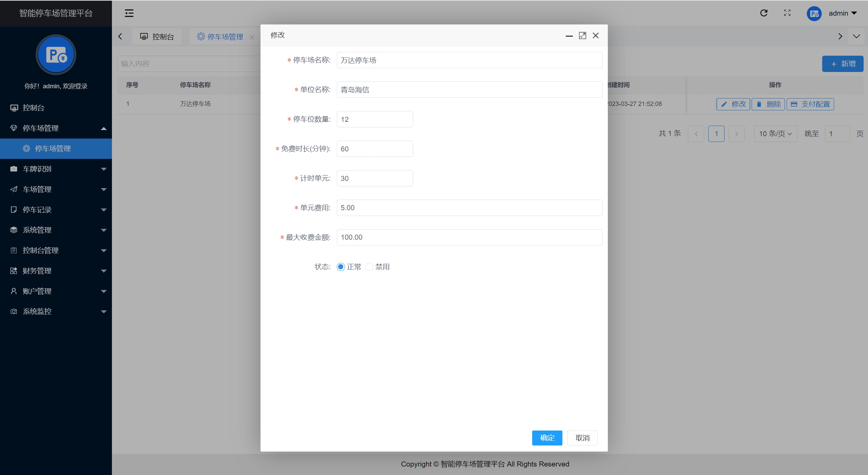The width and height of the screenshot is (868, 475).
Task: Click the 确定 confirm button
Action: (x=547, y=438)
